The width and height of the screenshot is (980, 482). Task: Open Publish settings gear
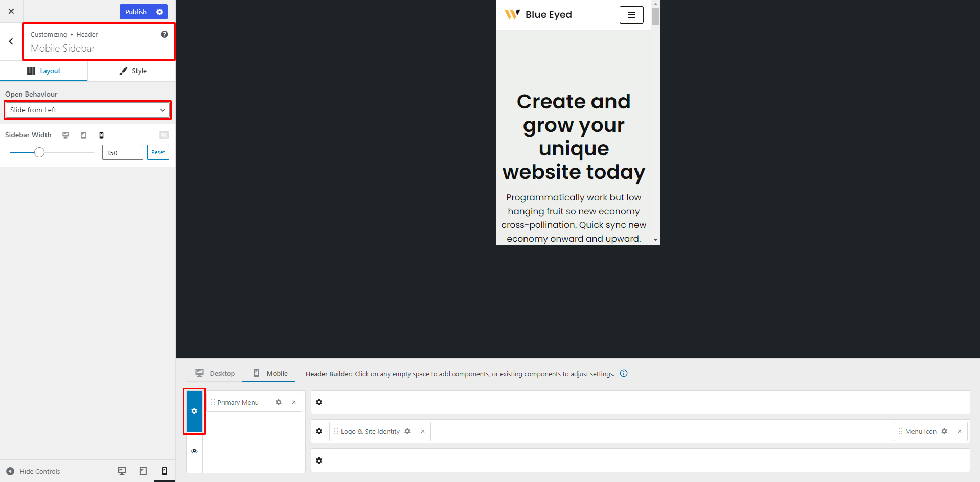click(159, 12)
